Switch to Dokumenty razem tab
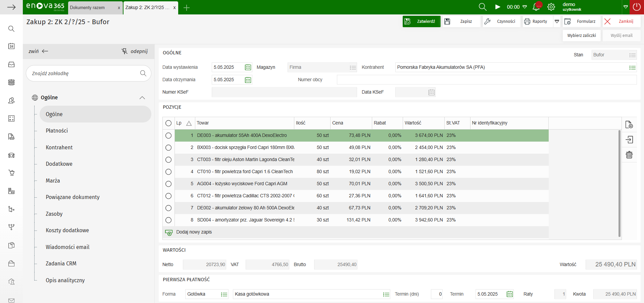Screen dimensions: 644x303 pyautogui.click(x=87, y=7)
